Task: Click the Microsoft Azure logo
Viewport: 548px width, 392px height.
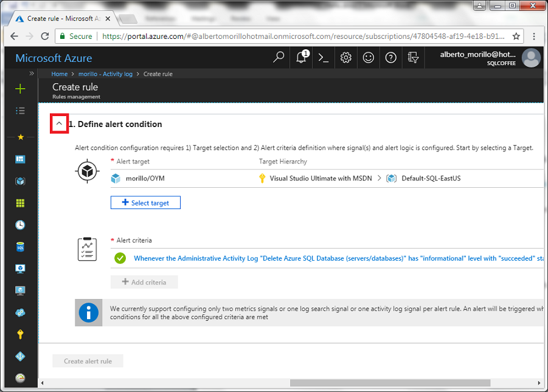Action: pyautogui.click(x=54, y=58)
